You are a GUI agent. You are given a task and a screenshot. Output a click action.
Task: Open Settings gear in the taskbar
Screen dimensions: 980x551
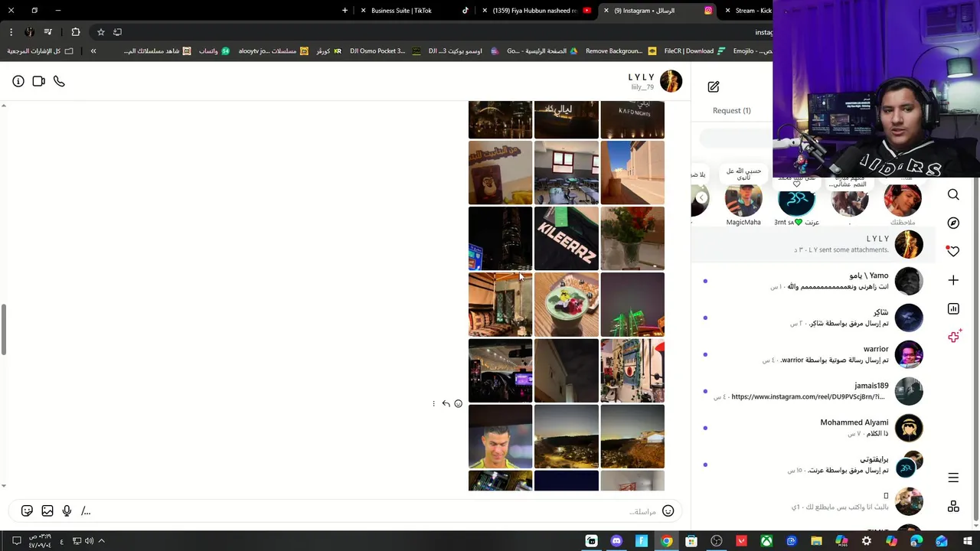(866, 541)
